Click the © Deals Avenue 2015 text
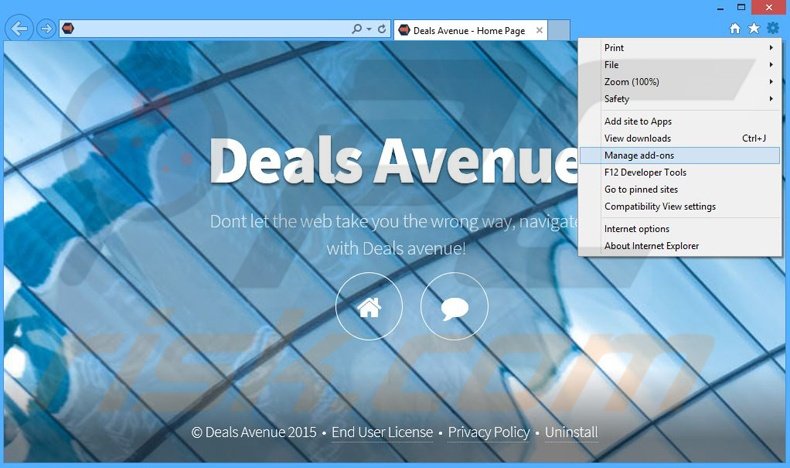Image resolution: width=790 pixels, height=468 pixels. coord(254,432)
